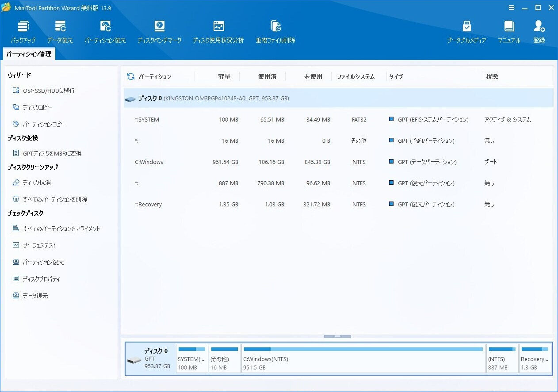This screenshot has width=558, height=392.
Task: Click the GPT (EFIシステムパーティション) type cell
Action: click(429, 120)
